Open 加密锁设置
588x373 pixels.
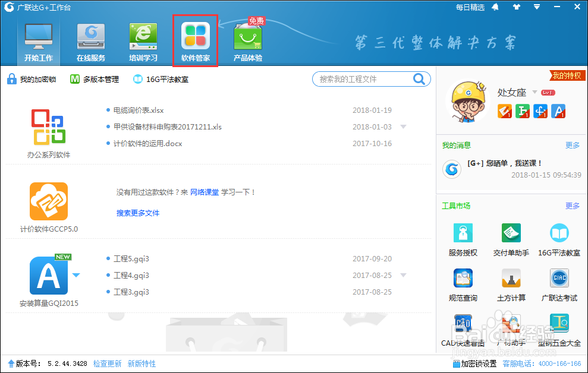click(x=475, y=363)
